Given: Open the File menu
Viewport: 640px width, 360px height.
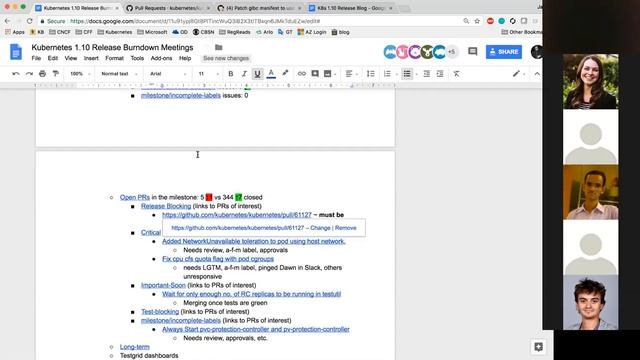Looking at the screenshot, I should pos(36,58).
